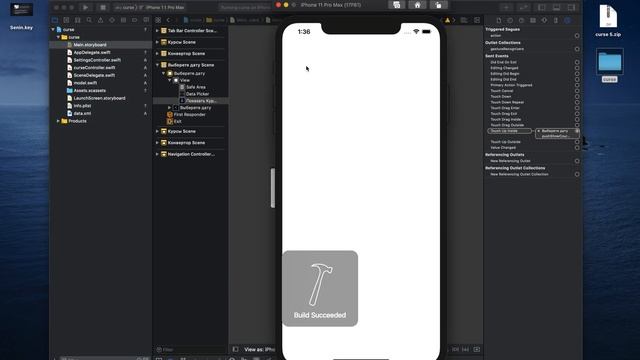Click connection circle for Value Changed event
The width and height of the screenshot is (640, 360).
(x=577, y=148)
